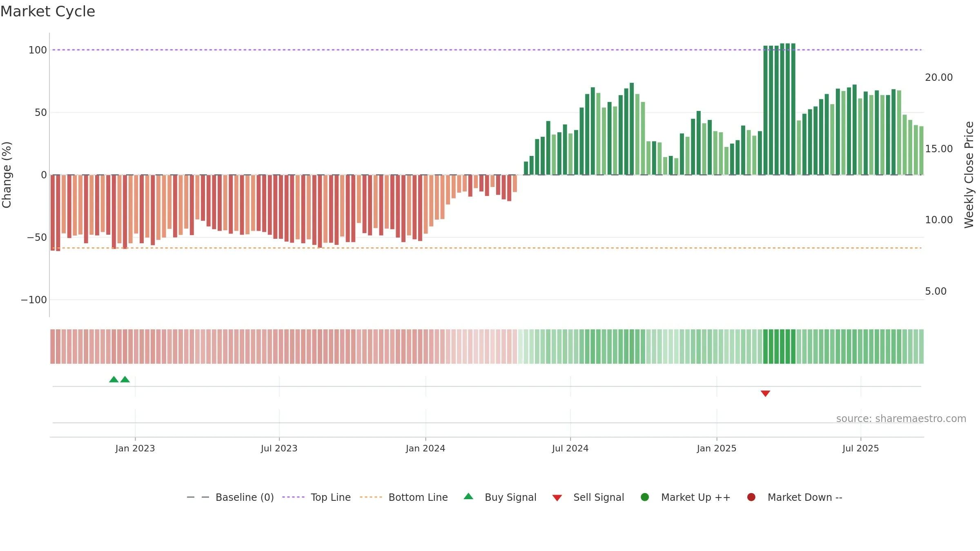Click the Baseline (0) legend dash icon
Screen dimensions: 980x551
pos(198,497)
